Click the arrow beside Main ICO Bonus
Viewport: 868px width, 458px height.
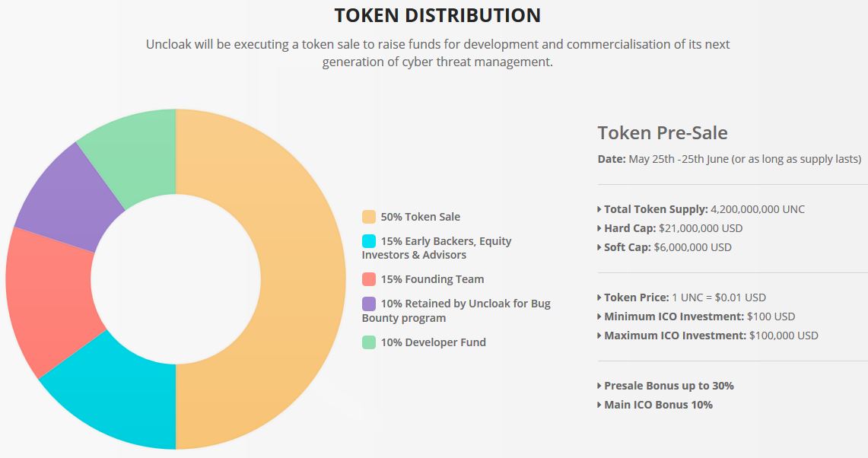click(599, 405)
